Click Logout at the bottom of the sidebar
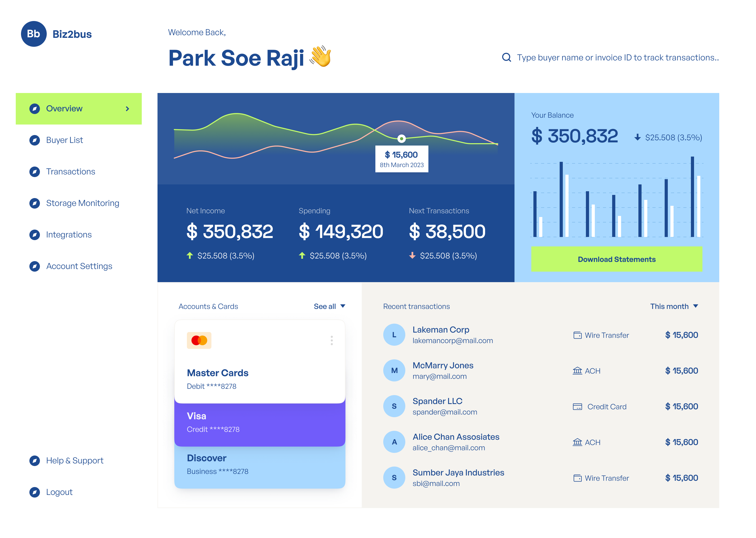 [59, 492]
